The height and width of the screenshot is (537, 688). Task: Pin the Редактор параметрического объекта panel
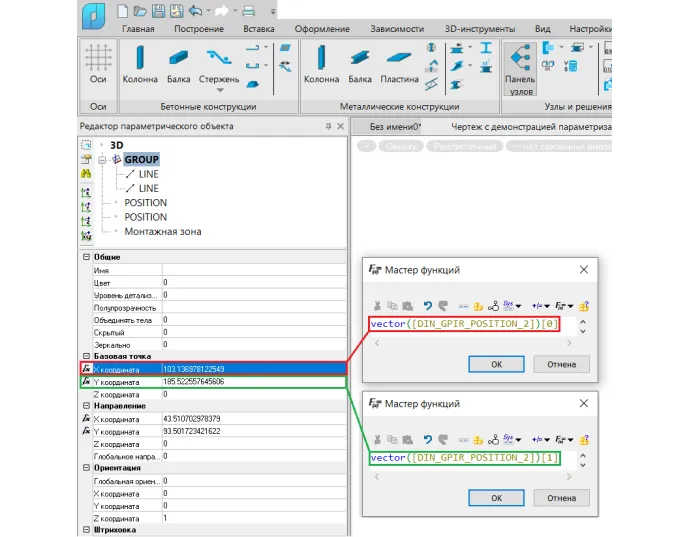[x=328, y=126]
